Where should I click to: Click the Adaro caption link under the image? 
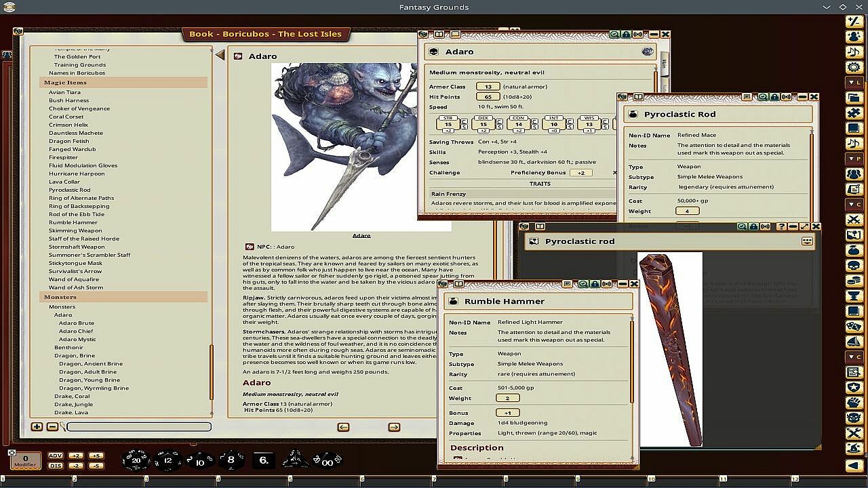361,236
